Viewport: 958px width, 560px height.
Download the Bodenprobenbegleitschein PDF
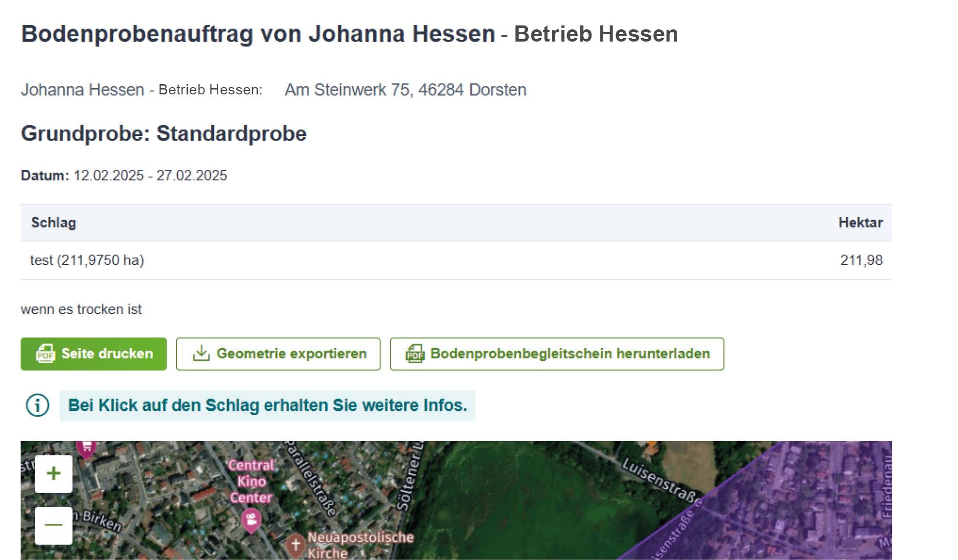(x=557, y=354)
